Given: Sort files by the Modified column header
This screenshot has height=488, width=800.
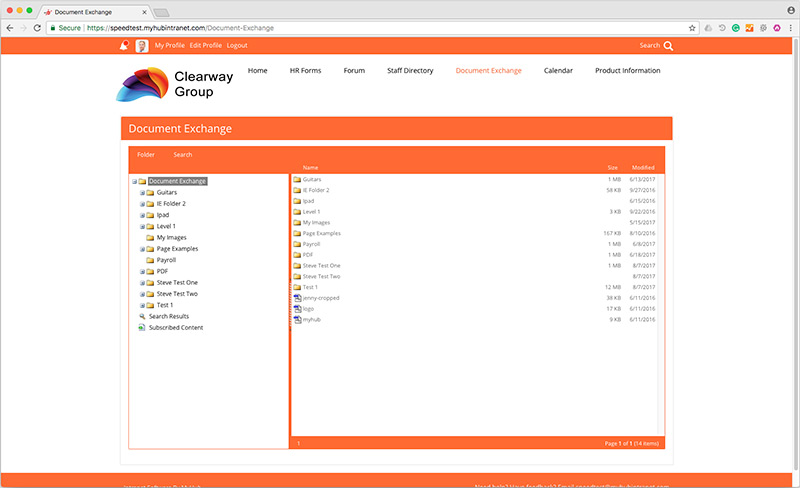Looking at the screenshot, I should click(643, 168).
